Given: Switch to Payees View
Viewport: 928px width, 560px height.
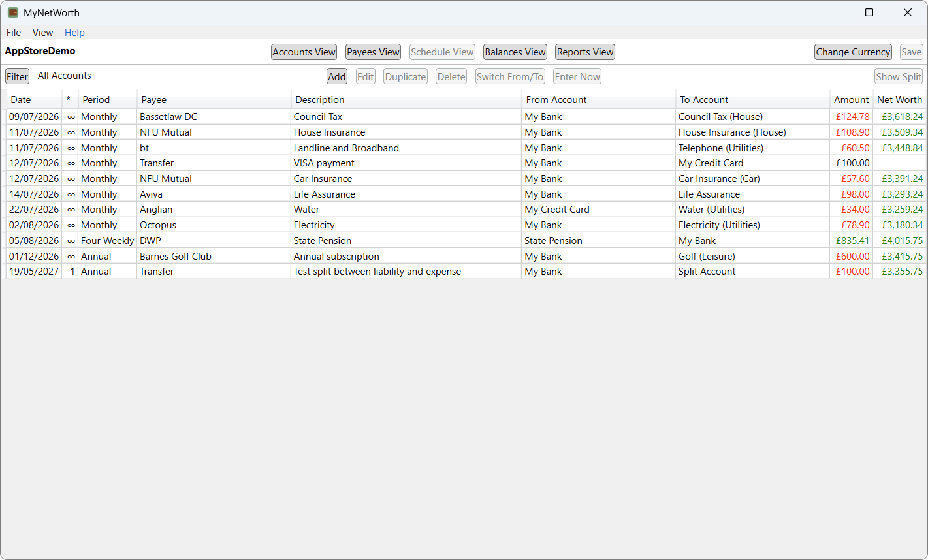Looking at the screenshot, I should [x=373, y=52].
